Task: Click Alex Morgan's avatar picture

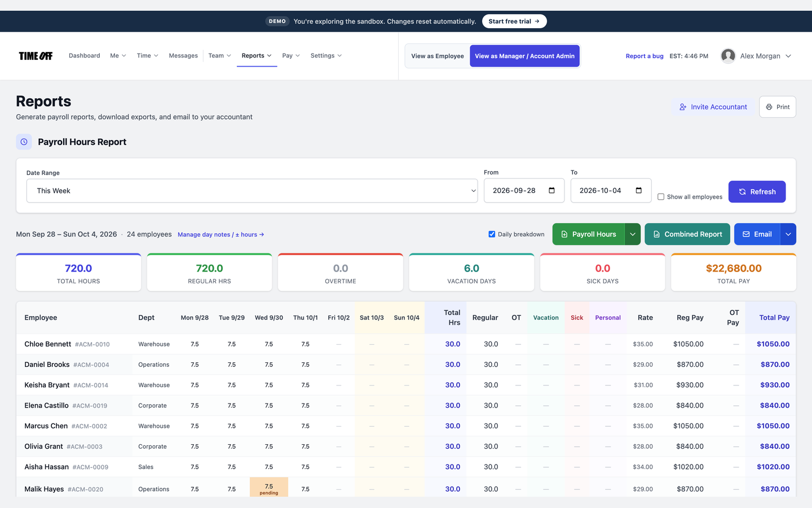Action: pos(728,56)
